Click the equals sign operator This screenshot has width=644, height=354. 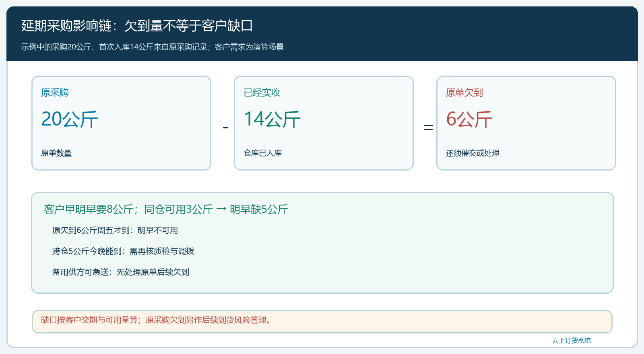(x=428, y=128)
